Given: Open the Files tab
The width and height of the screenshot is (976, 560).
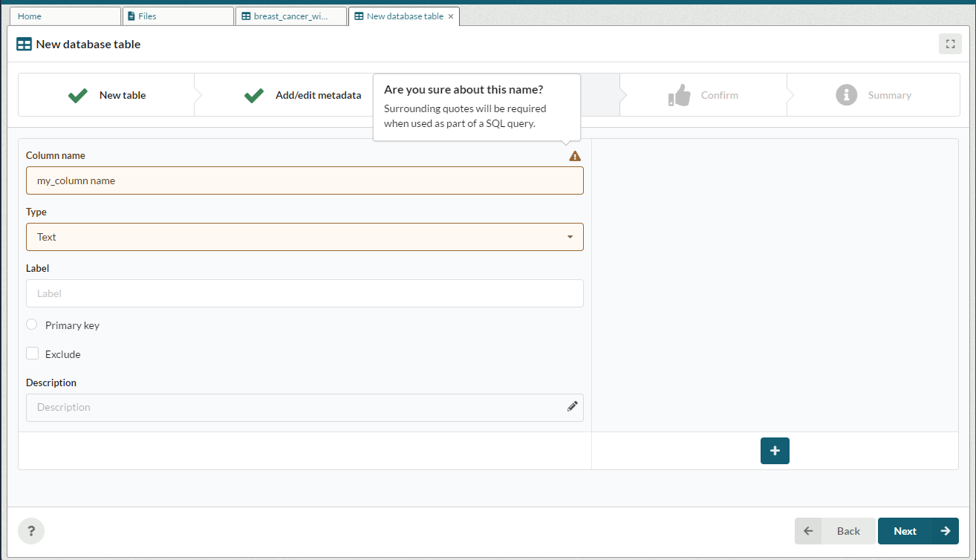Looking at the screenshot, I should click(x=177, y=16).
